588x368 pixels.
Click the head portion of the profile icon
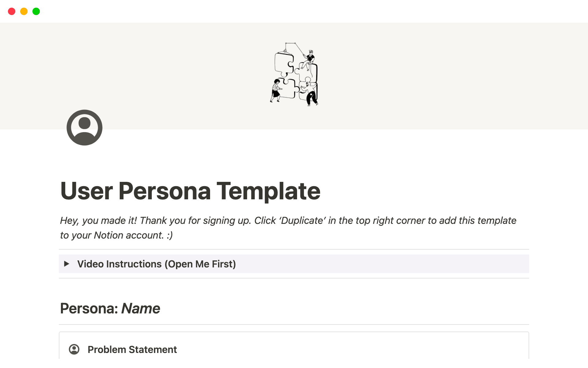click(84, 123)
